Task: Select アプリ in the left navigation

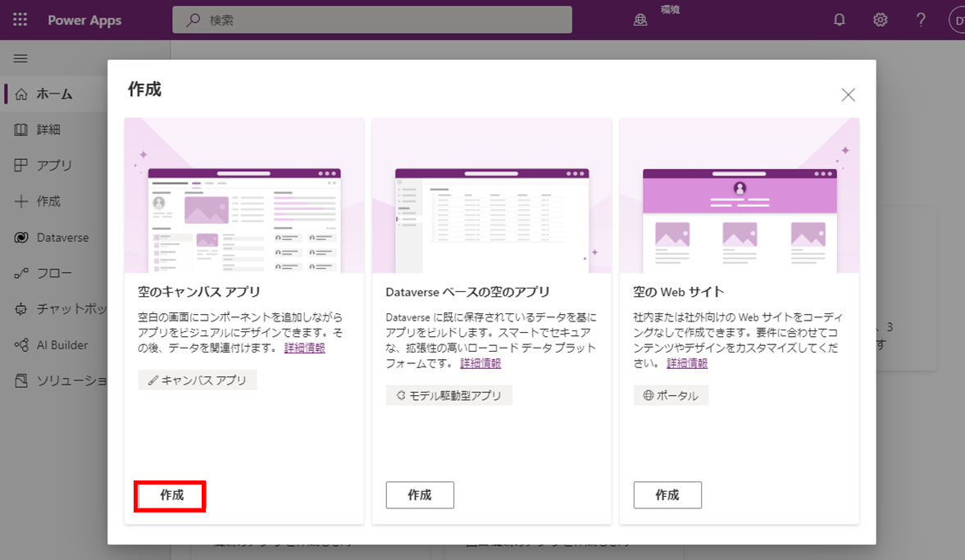Action: pos(54,165)
